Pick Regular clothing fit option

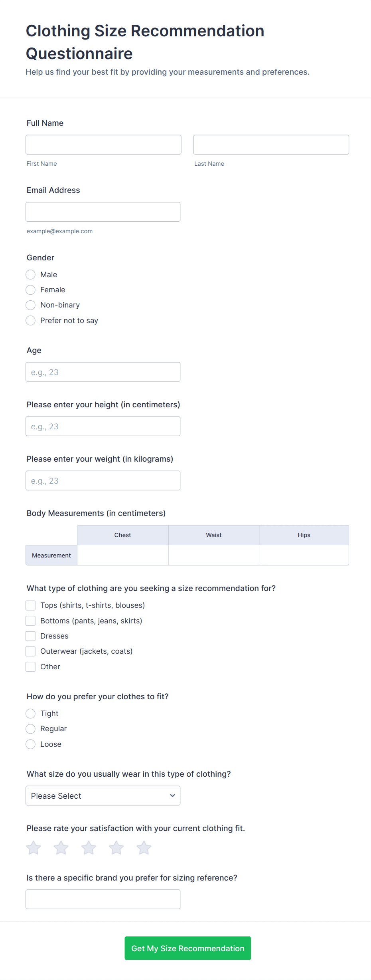[x=31, y=729]
